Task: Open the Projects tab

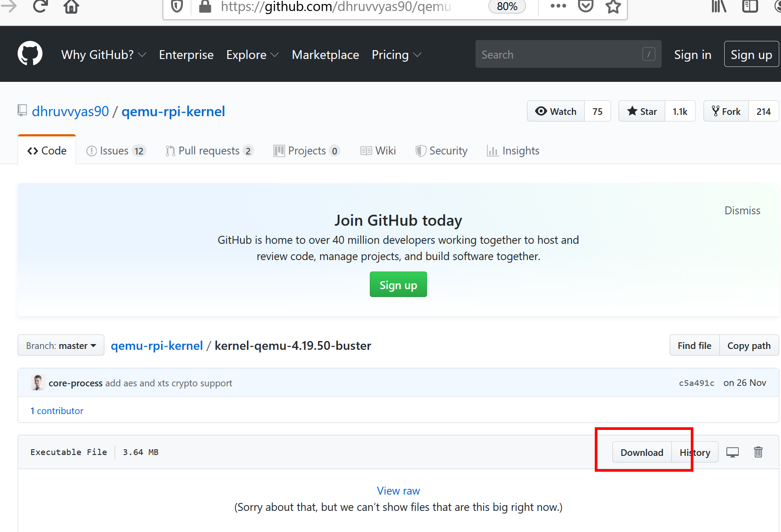Action: click(x=306, y=151)
